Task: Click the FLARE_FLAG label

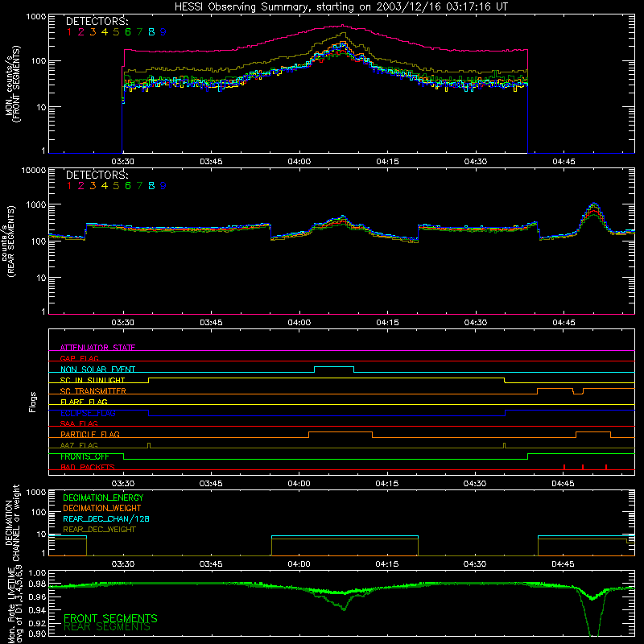Action: [x=84, y=402]
